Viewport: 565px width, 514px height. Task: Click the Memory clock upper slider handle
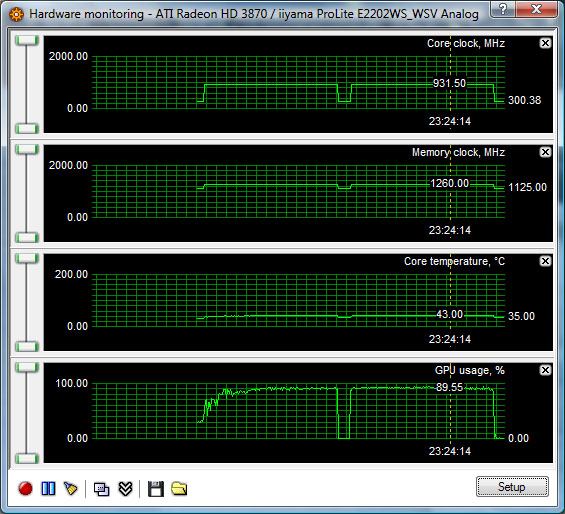point(27,149)
